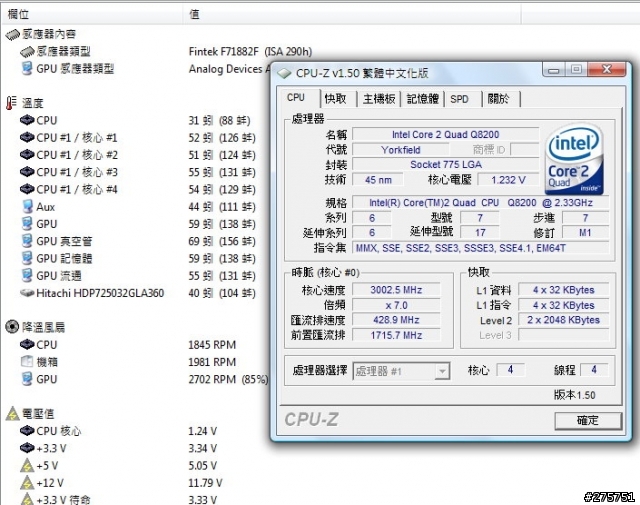The width and height of the screenshot is (640, 505).
Task: Click the thermometer temperature section icon
Action: click(11, 103)
